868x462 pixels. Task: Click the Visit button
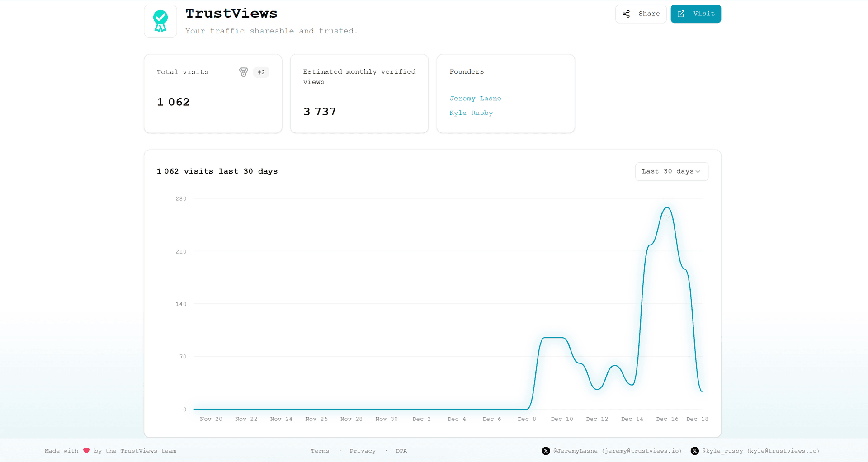[x=696, y=14]
